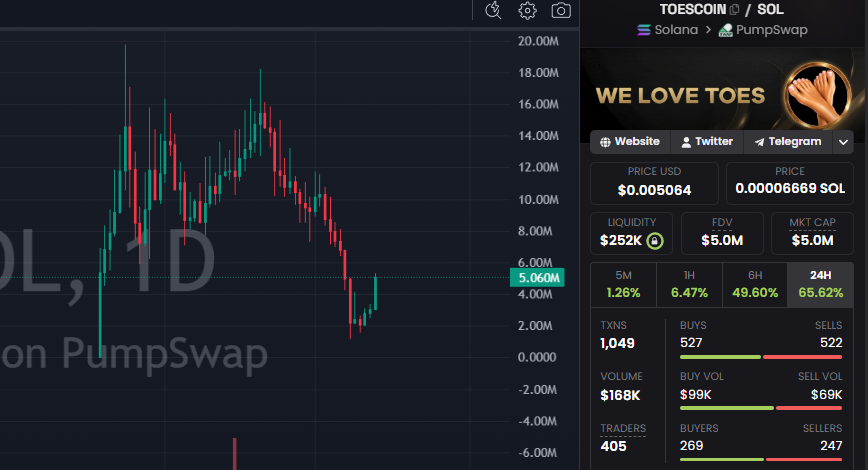The height and width of the screenshot is (470, 868).
Task: Click the MKT CAP $5.0M box
Action: tap(812, 233)
